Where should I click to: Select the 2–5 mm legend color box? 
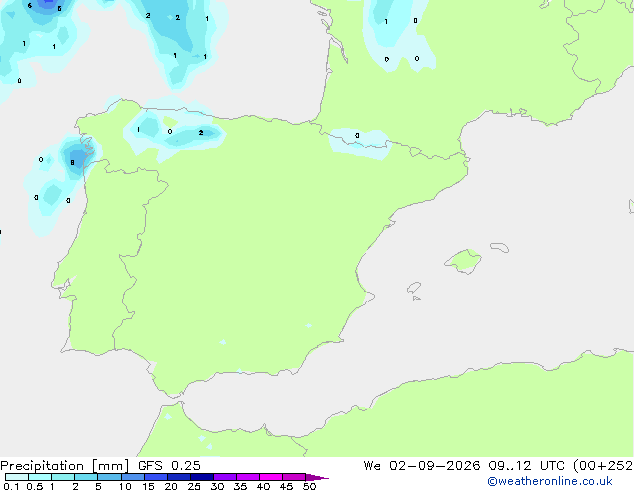pyautogui.click(x=86, y=477)
